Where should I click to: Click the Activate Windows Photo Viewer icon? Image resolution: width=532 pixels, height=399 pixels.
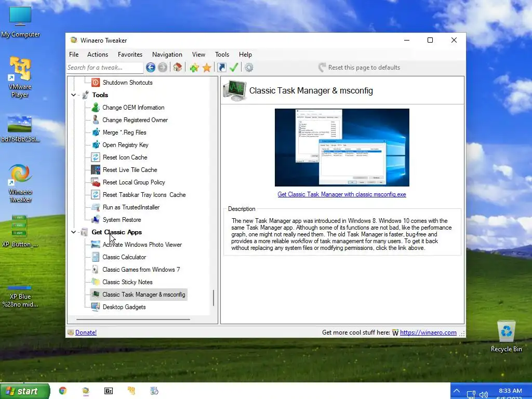coord(96,245)
